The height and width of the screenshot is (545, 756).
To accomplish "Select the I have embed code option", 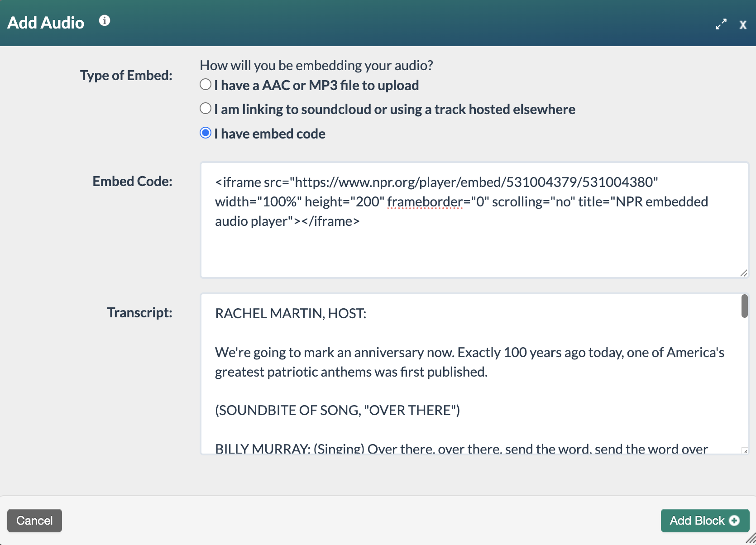I will click(x=206, y=133).
